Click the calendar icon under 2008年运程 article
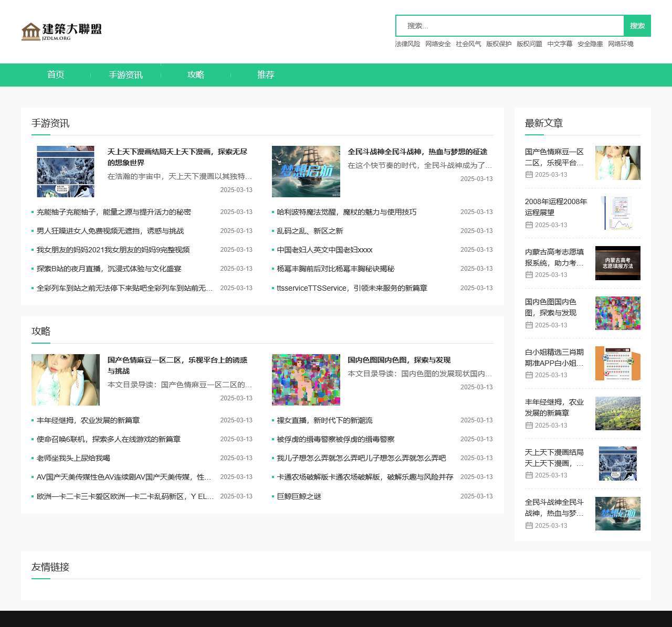 pyautogui.click(x=529, y=225)
